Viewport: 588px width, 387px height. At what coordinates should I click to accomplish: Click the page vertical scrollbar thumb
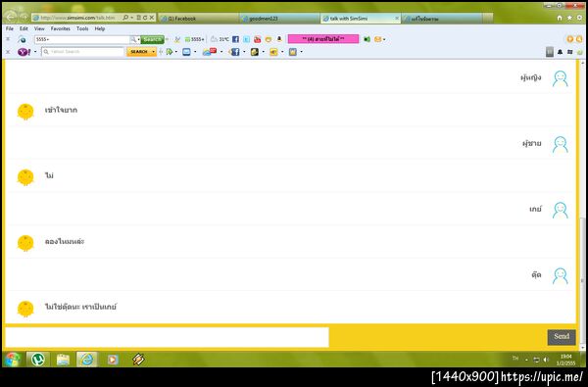pyautogui.click(x=582, y=279)
